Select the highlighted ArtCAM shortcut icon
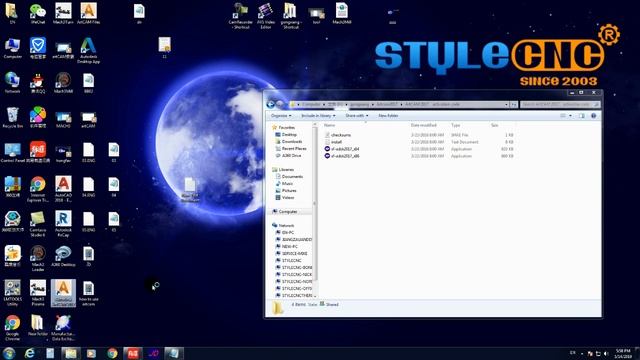Viewport: 640px width, 360px height. point(63,293)
